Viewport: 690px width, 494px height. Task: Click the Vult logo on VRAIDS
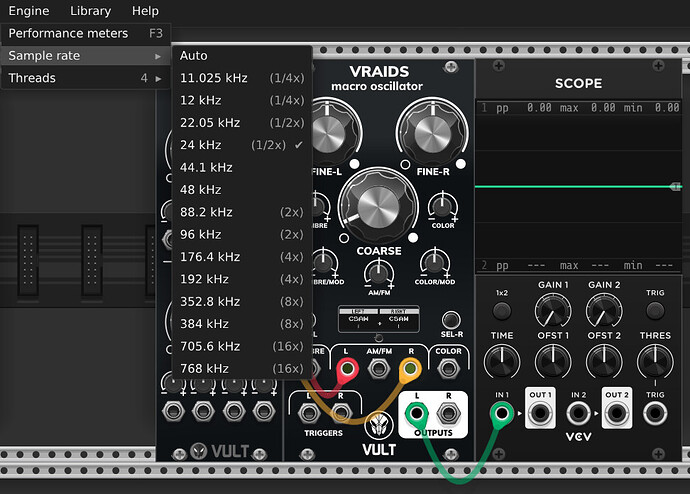coord(379,426)
